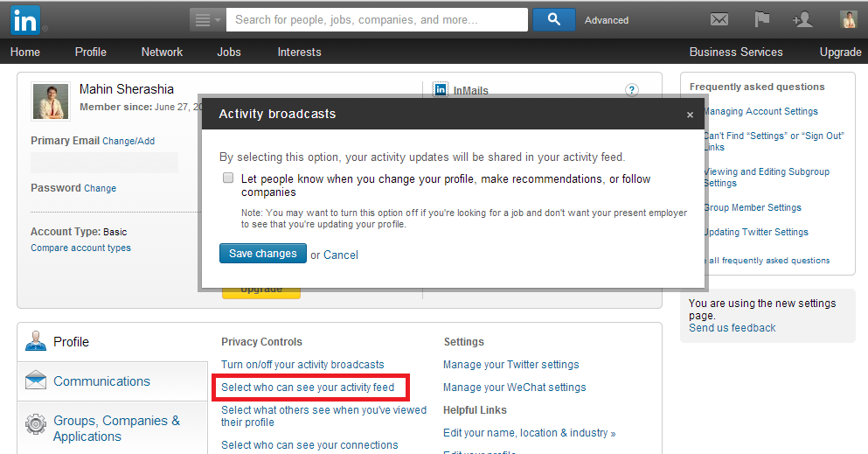Toggle the activity broadcasts checkbox
The width and height of the screenshot is (868, 454).
(x=228, y=178)
